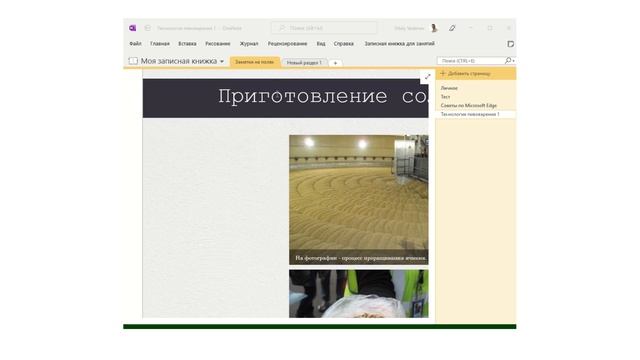
Task: Open the Главная ribbon tab
Action: pos(160,44)
